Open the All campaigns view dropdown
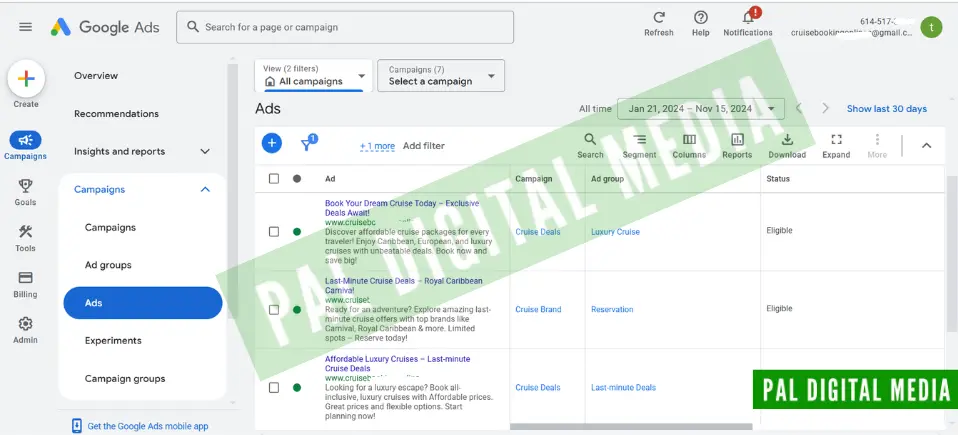This screenshot has width=958, height=435. (313, 76)
